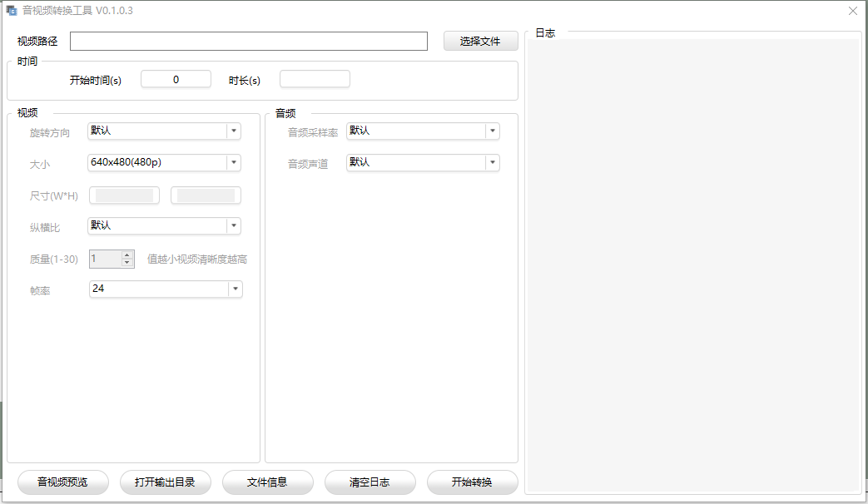This screenshot has height=504, width=868.
Task: Decrease the 质量(1-30) spinner value
Action: (127, 263)
